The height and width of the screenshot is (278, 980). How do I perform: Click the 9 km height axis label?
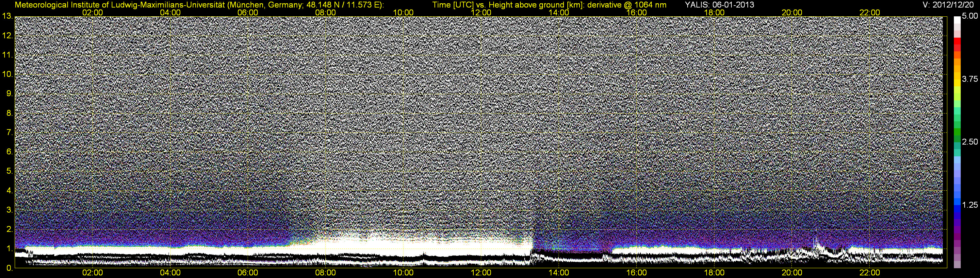tap(9, 94)
